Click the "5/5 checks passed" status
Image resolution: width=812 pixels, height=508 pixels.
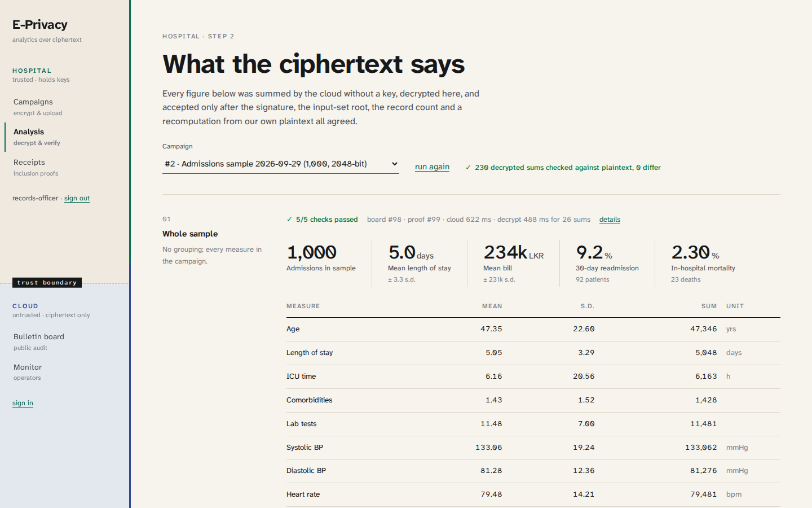pyautogui.click(x=322, y=220)
